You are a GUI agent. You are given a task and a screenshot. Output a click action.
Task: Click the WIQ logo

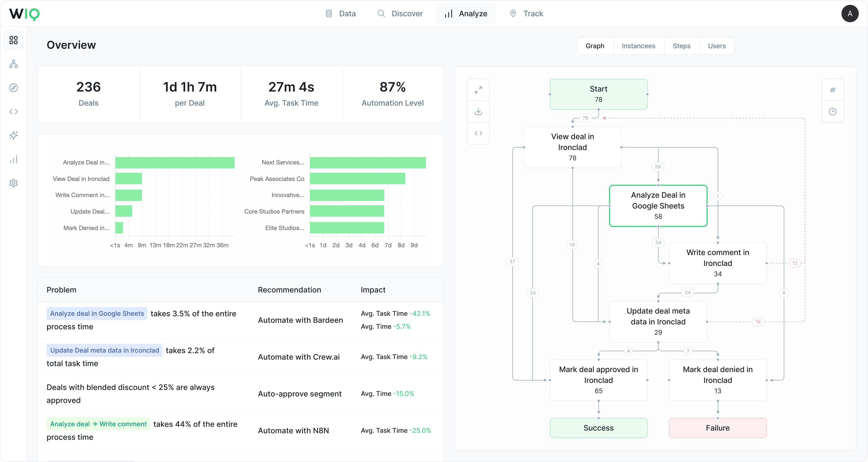pos(24,14)
